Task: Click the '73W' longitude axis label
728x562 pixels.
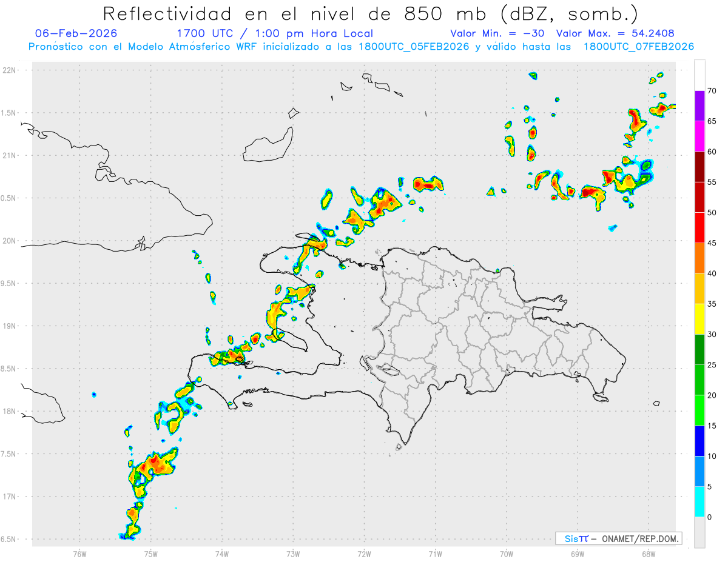Action: click(293, 554)
